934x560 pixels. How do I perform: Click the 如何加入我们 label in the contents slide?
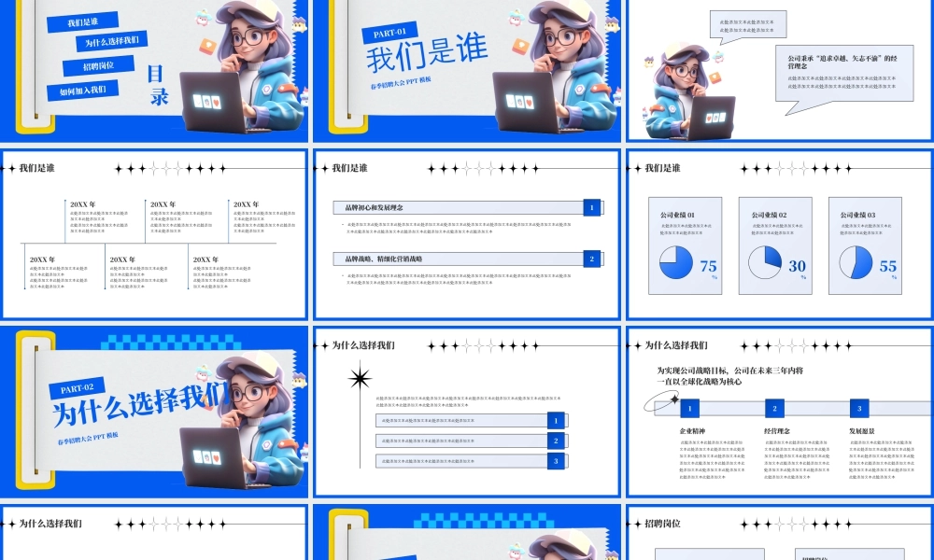pos(83,91)
